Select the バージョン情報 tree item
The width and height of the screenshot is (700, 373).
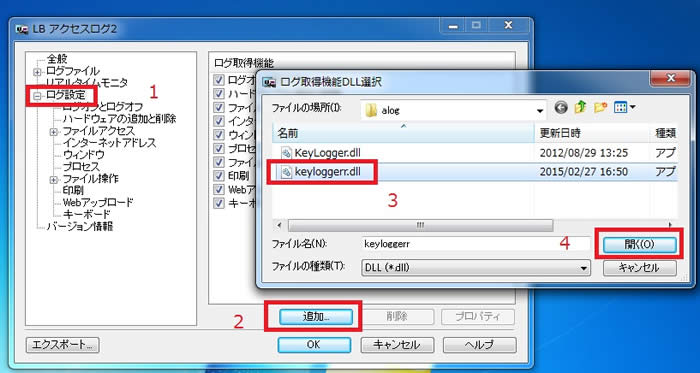pos(80,227)
